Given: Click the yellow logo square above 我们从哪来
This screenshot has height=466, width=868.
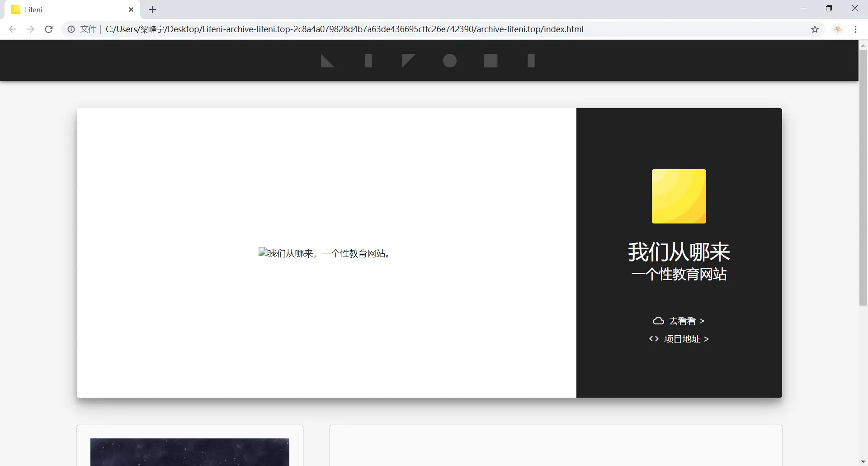Looking at the screenshot, I should 679,196.
